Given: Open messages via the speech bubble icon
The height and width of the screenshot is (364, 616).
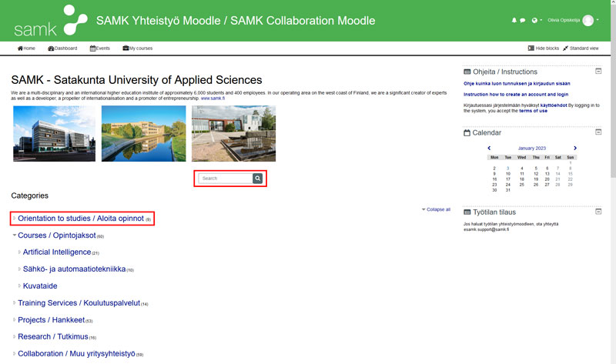Looking at the screenshot, I should coord(523,21).
